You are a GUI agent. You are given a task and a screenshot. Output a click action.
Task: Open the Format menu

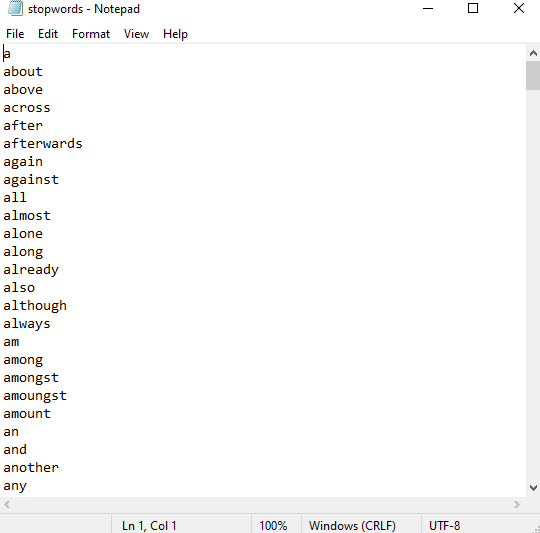point(91,34)
